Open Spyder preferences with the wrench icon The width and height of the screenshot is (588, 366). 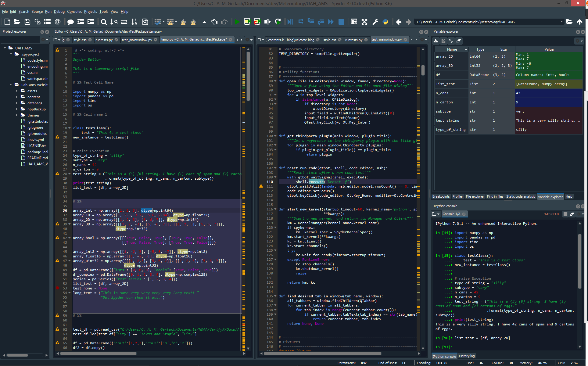click(x=375, y=22)
